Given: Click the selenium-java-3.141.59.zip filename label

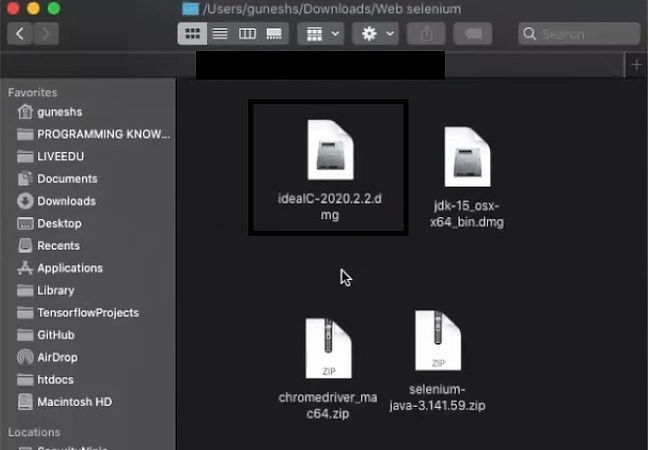Looking at the screenshot, I should coord(437,398).
